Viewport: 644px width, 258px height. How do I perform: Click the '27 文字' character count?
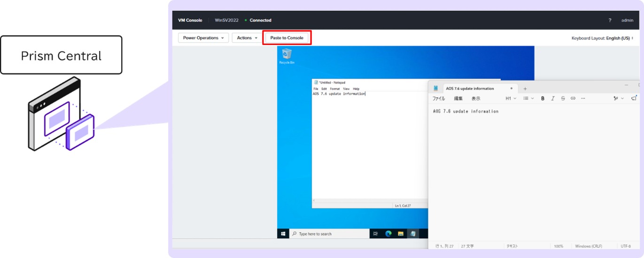467,246
